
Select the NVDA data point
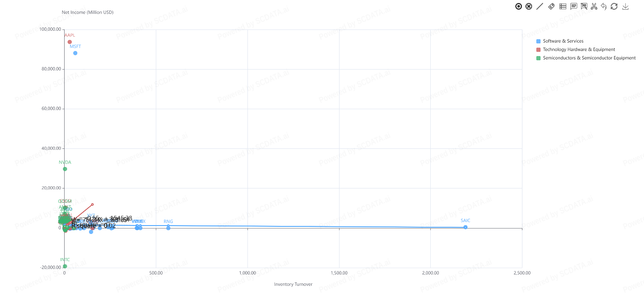(65, 169)
